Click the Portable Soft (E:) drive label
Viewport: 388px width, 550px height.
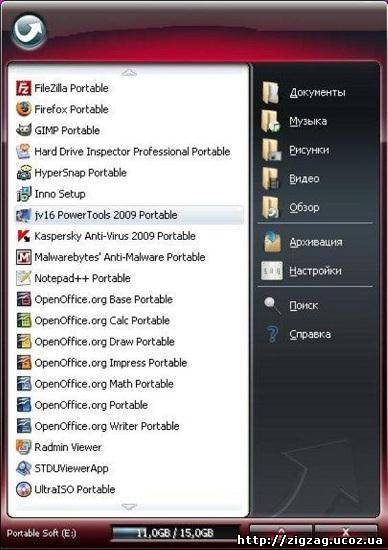click(x=41, y=533)
